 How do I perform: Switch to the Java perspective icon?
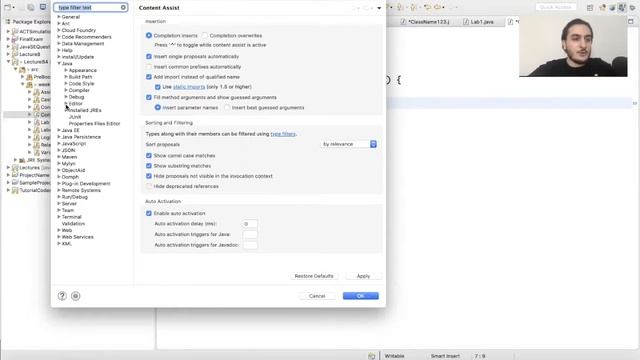[622, 7]
